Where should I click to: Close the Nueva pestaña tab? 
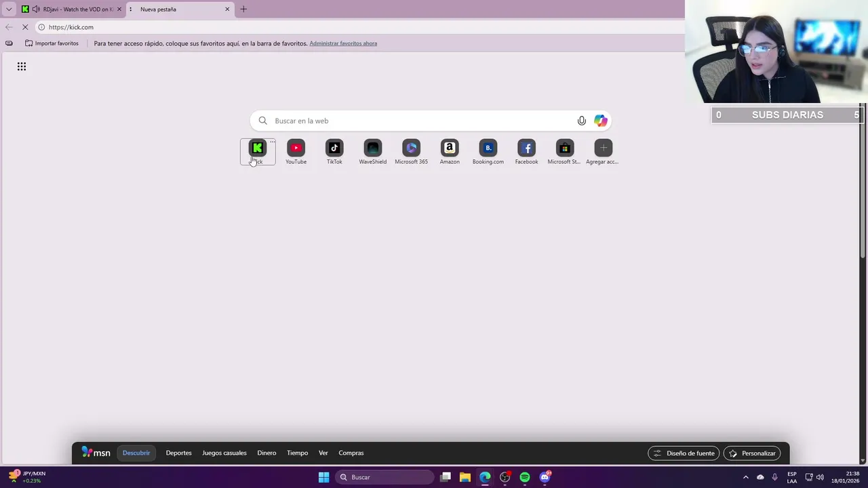click(227, 9)
